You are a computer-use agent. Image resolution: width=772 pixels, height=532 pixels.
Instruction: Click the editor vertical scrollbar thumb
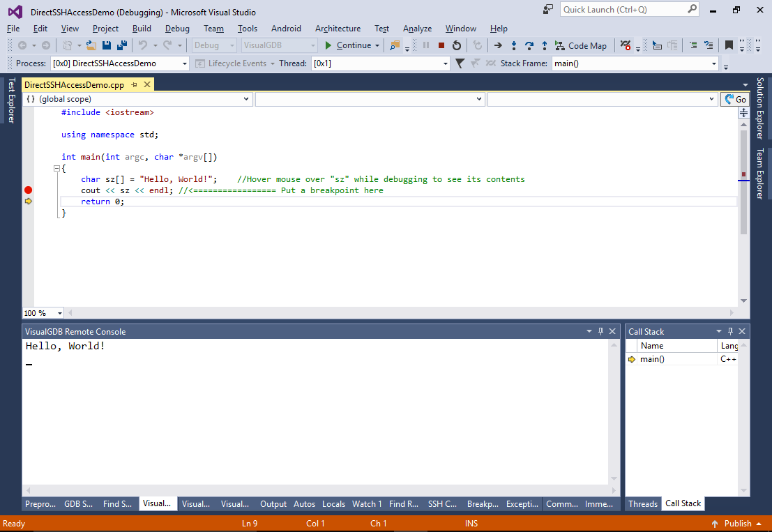743,182
